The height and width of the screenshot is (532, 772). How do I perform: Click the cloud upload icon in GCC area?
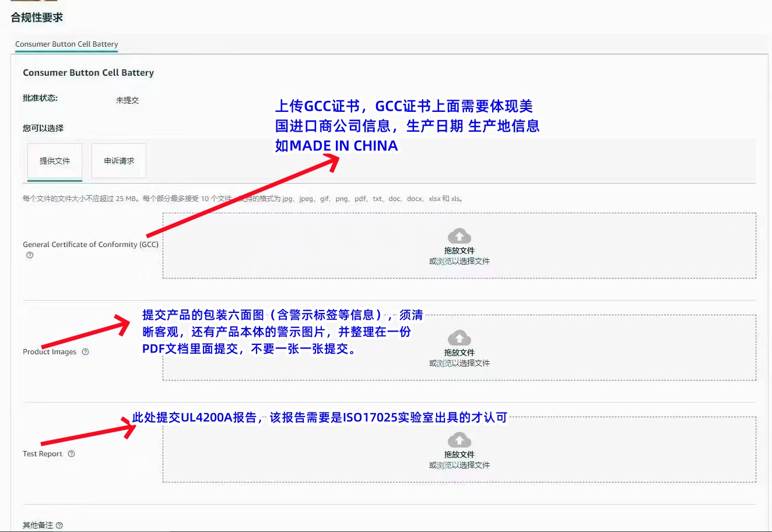coord(459,236)
